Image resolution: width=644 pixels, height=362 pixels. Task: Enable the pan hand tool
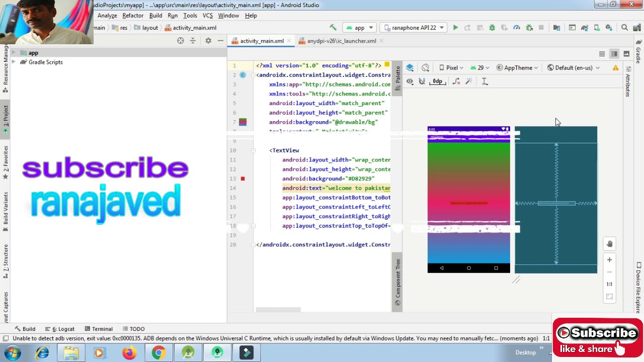click(x=609, y=244)
